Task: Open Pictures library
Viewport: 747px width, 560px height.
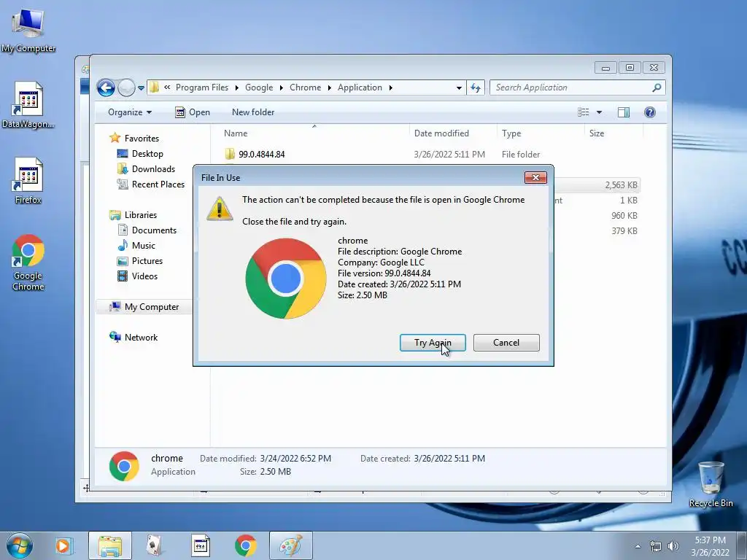Action: pyautogui.click(x=147, y=261)
